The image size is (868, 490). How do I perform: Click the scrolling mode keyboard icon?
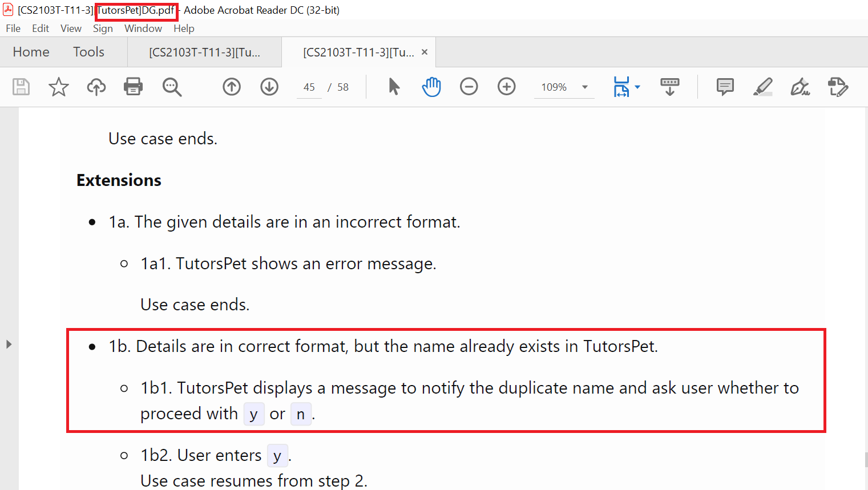(x=670, y=87)
